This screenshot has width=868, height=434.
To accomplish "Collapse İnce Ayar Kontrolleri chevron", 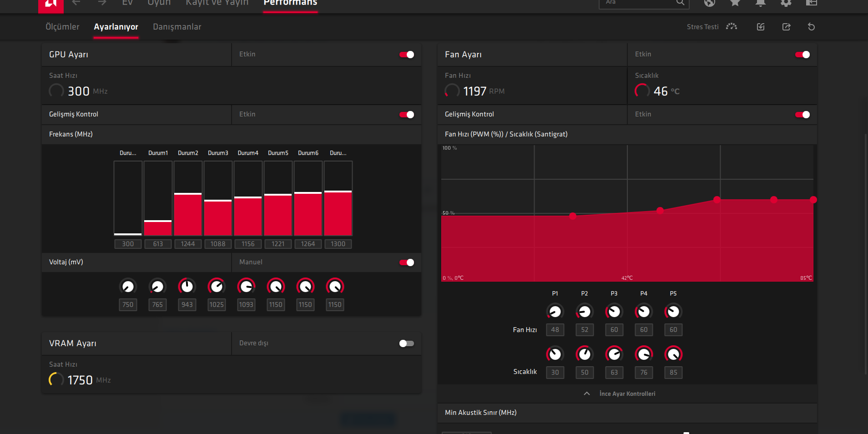I will click(587, 394).
